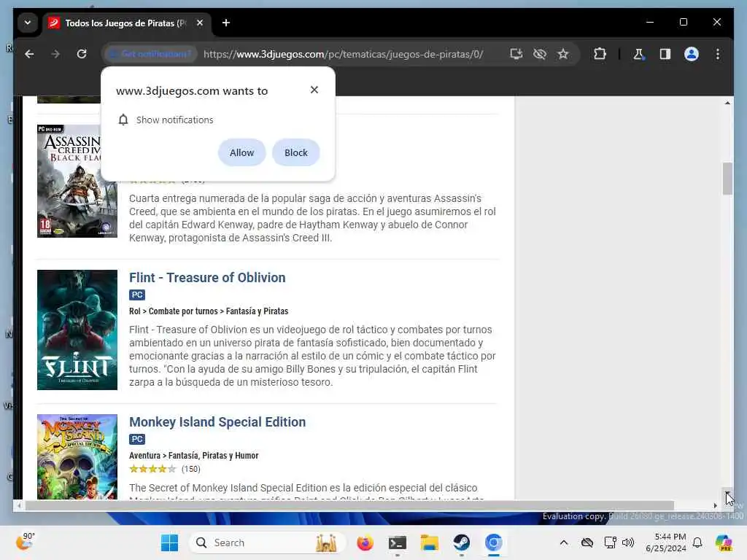Click the (150) rating count
The height and width of the screenshot is (560, 747).
coord(190,469)
